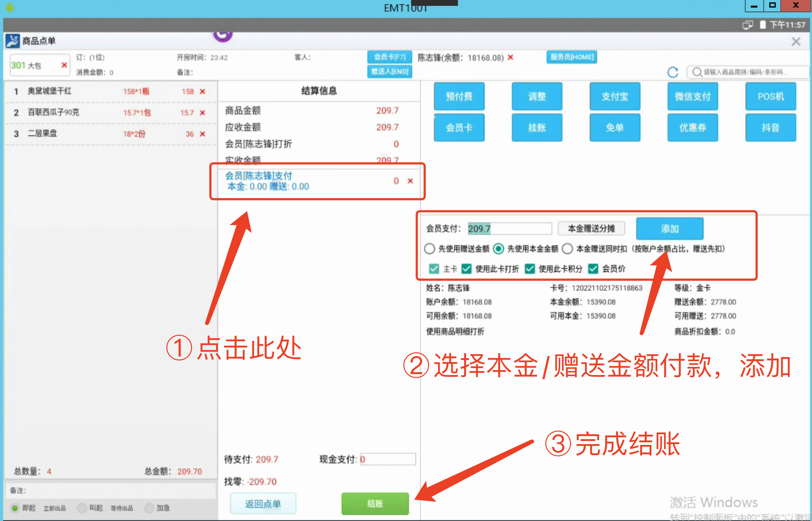This screenshot has height=521, width=812.
Task: Click the 优惠券 button
Action: [693, 127]
